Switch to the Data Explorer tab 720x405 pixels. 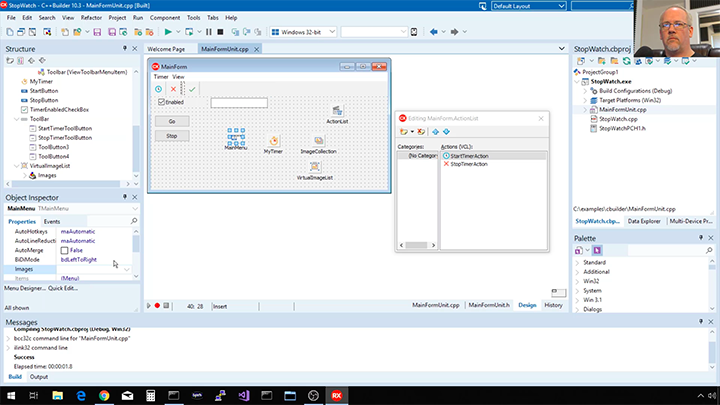(644, 221)
